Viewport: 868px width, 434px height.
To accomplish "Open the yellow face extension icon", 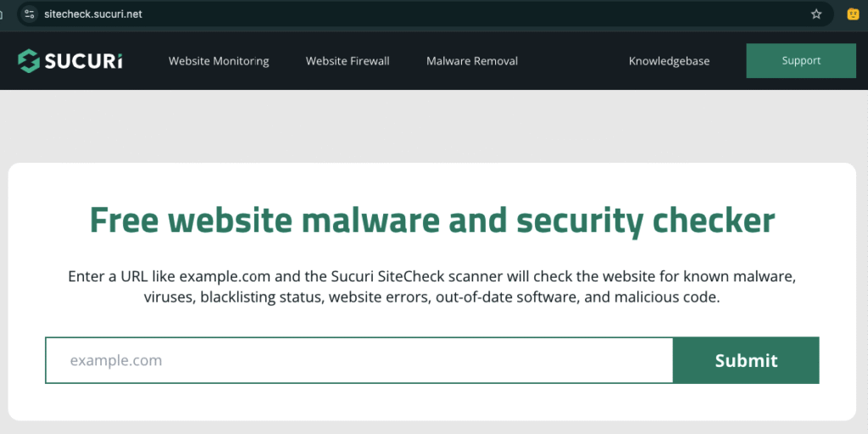I will (x=853, y=14).
